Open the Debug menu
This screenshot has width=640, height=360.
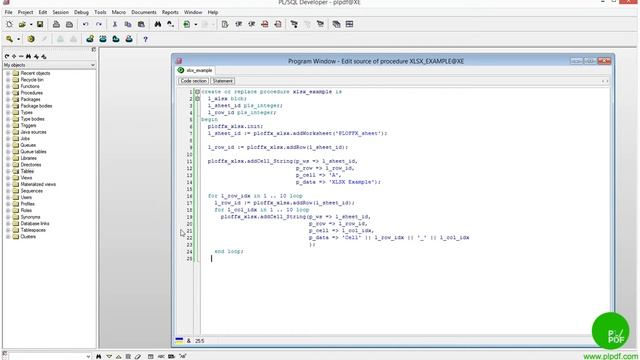click(81, 12)
